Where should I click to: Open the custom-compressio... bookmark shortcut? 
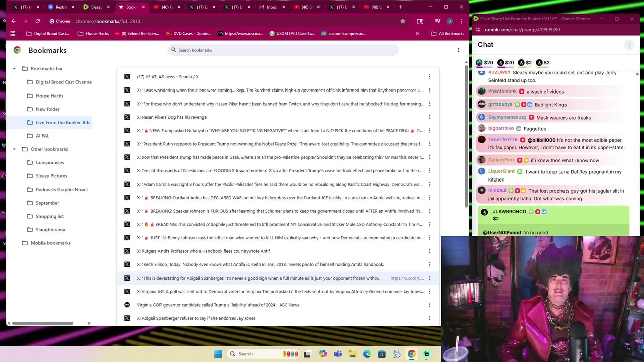343,34
